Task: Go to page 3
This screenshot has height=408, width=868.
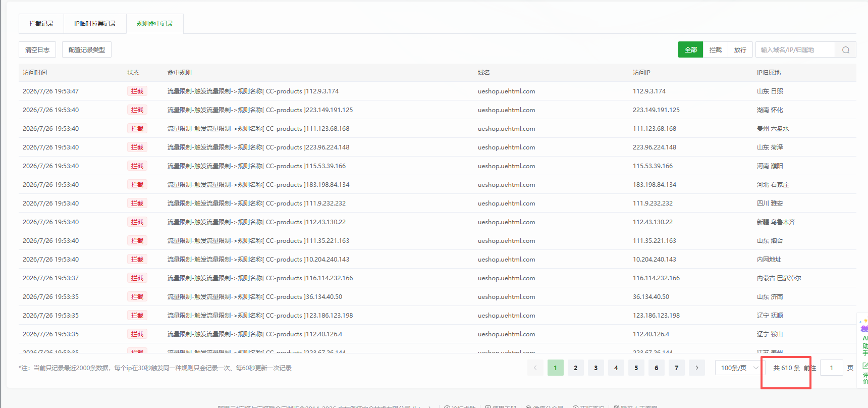Action: click(596, 368)
